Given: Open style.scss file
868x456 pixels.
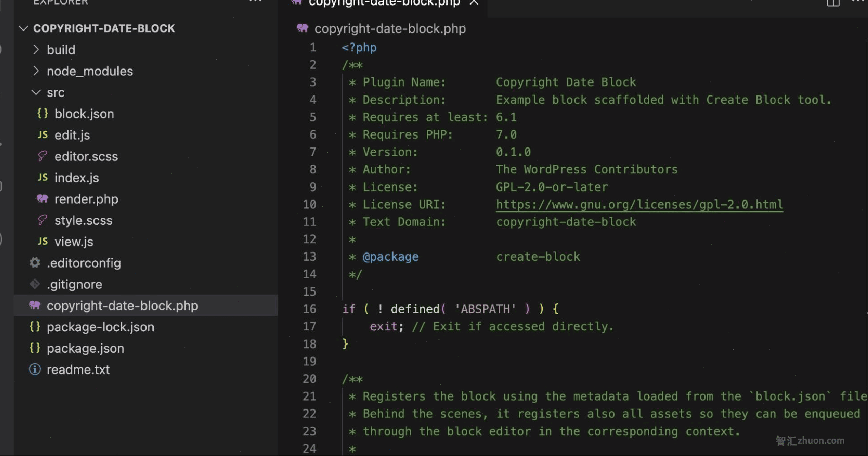Looking at the screenshot, I should 83,220.
